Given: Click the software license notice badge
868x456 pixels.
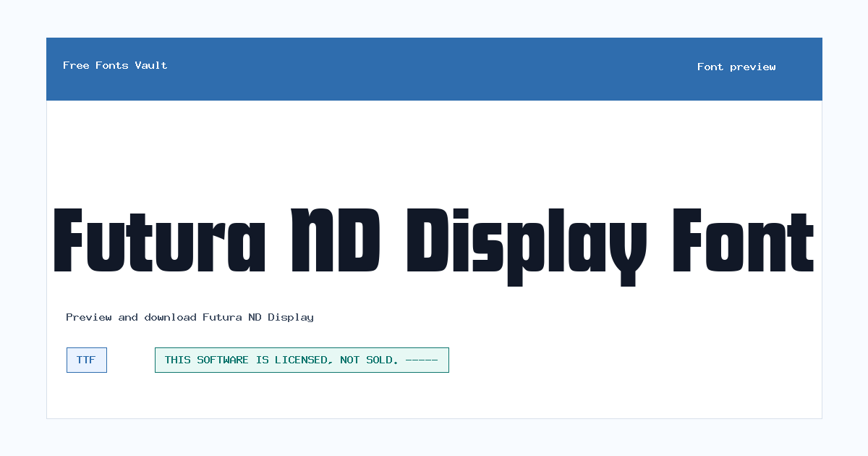Looking at the screenshot, I should tap(302, 360).
